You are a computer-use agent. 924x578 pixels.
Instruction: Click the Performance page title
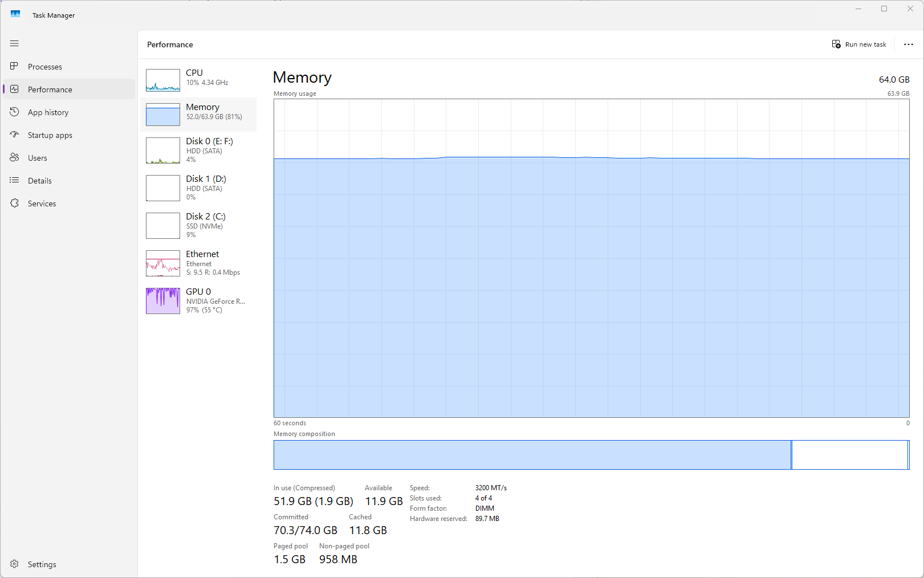pyautogui.click(x=170, y=44)
